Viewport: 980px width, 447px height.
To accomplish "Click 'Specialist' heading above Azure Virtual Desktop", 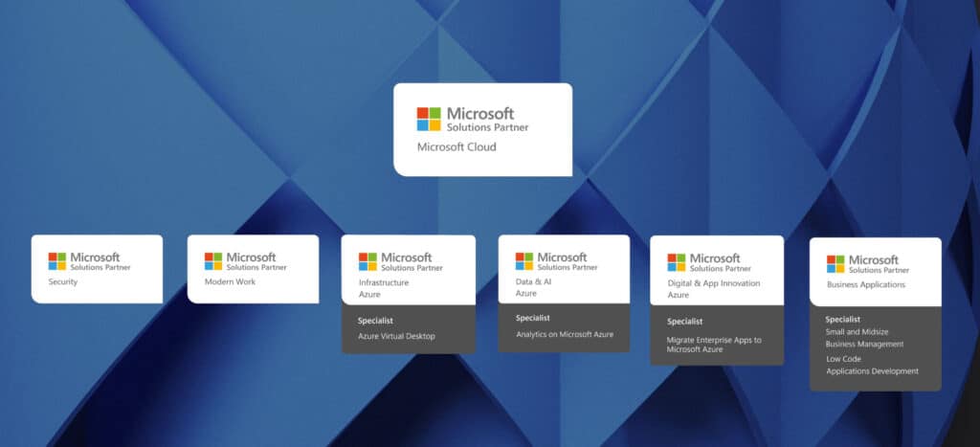I will click(x=375, y=321).
